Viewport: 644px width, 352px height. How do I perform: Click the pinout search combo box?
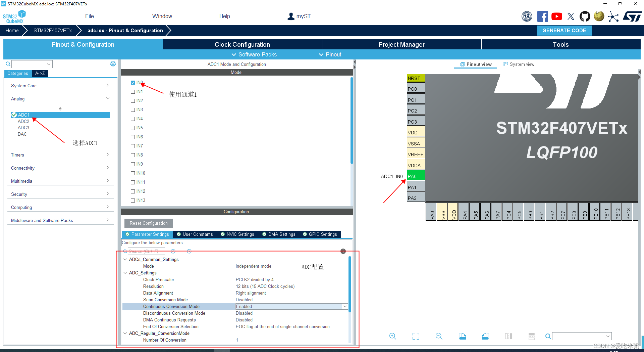pyautogui.click(x=582, y=336)
